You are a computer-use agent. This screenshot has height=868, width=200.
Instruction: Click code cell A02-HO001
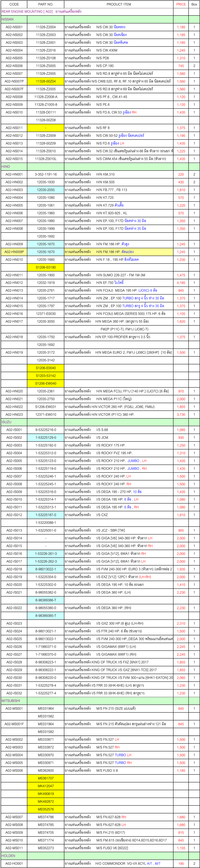point(14,864)
